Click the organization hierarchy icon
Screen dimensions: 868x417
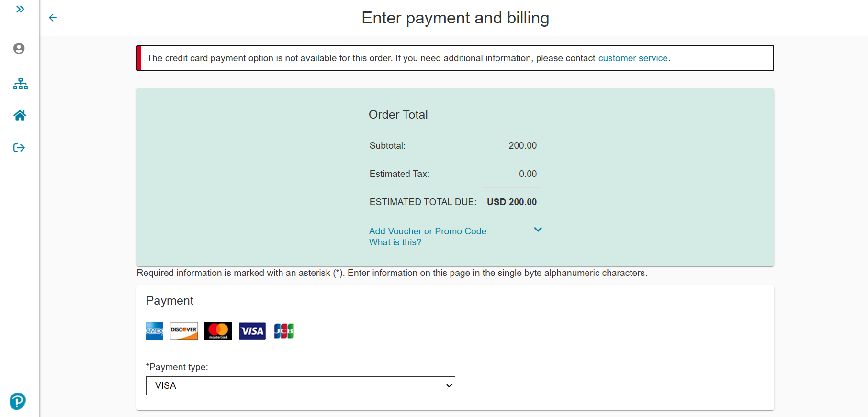pyautogui.click(x=20, y=84)
